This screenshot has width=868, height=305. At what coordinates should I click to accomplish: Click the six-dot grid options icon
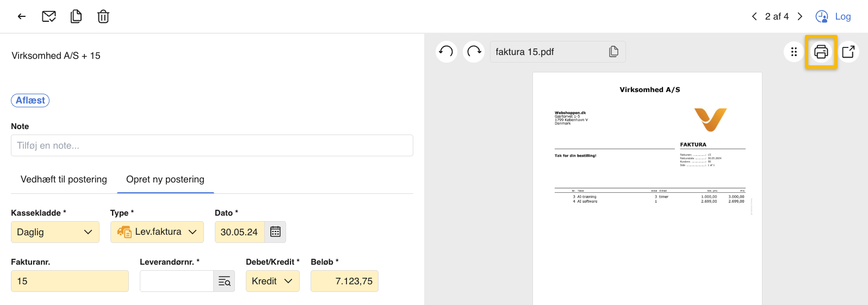pyautogui.click(x=794, y=52)
